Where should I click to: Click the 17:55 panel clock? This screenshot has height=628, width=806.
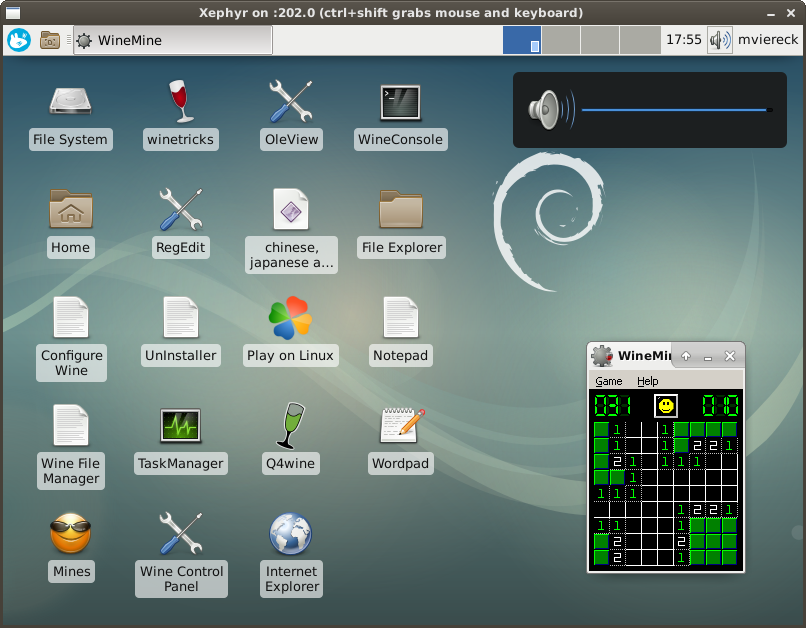coord(684,40)
